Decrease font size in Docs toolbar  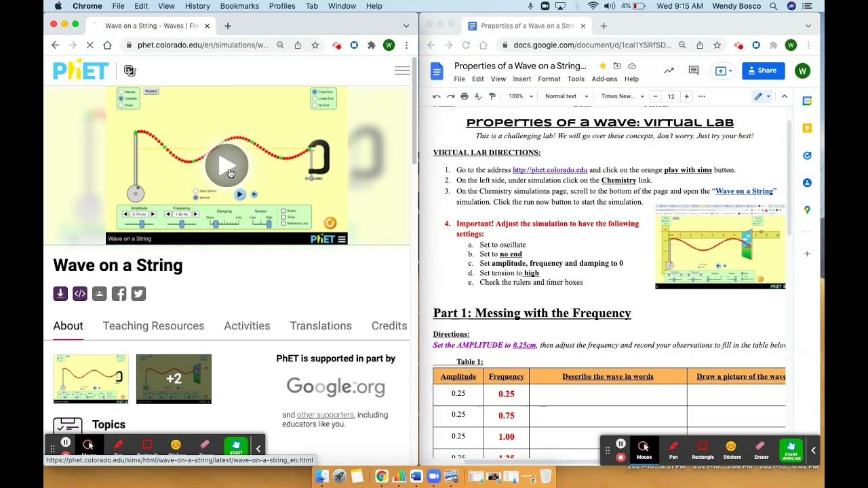(x=655, y=96)
